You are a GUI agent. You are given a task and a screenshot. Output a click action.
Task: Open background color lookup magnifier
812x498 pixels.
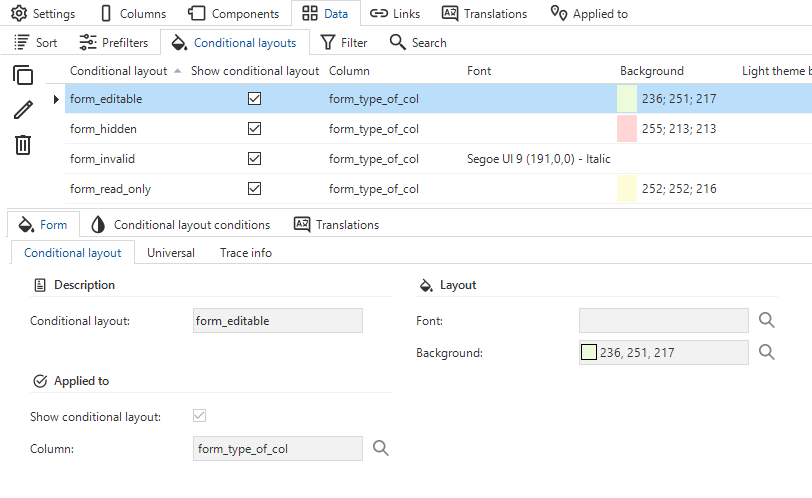[767, 352]
